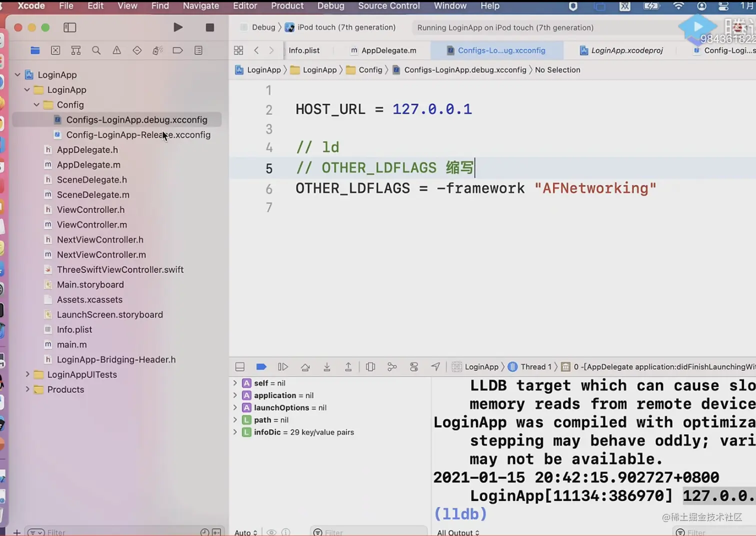Collapse the LoginApp project root
Viewport: 756px width, 536px height.
coord(17,75)
